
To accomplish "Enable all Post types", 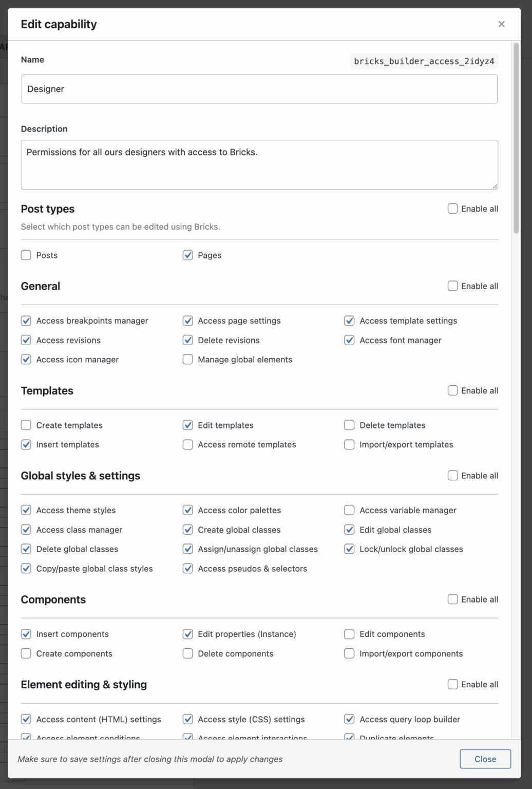I will tap(452, 209).
